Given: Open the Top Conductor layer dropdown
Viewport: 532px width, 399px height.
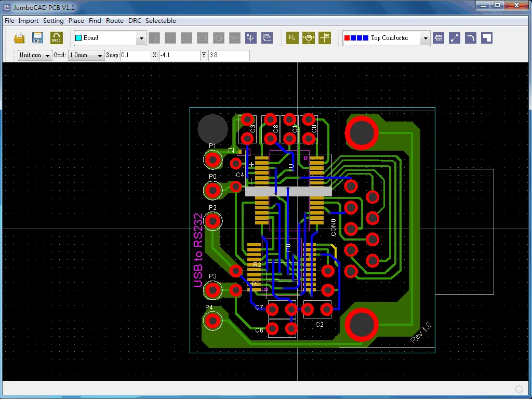Looking at the screenshot, I should click(425, 37).
